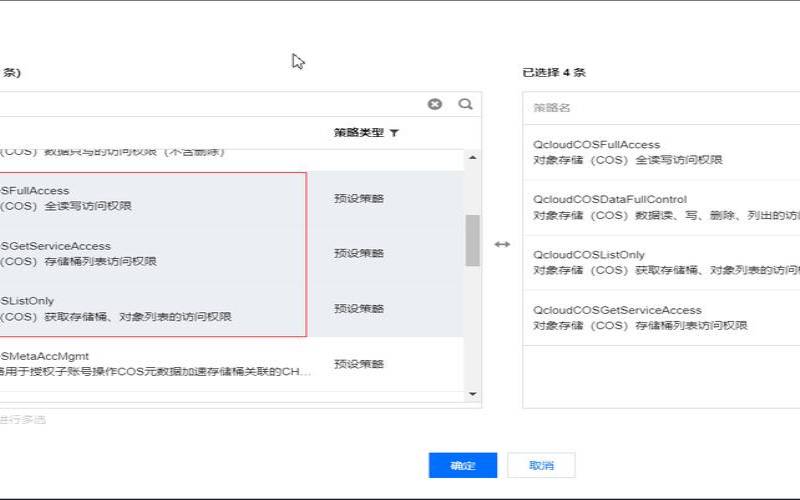Click 预设策略 type in SGetServiceAccess row
This screenshot has width=800, height=500.
click(x=359, y=254)
